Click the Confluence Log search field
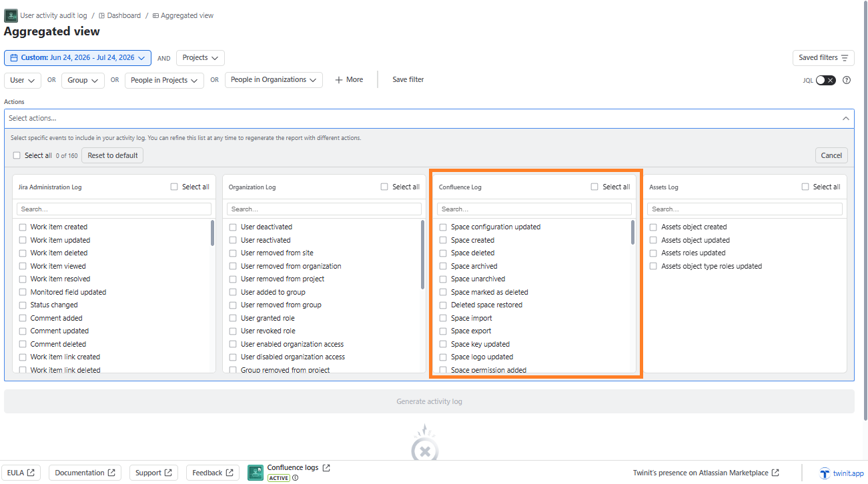This screenshot has height=484, width=868. pos(534,209)
